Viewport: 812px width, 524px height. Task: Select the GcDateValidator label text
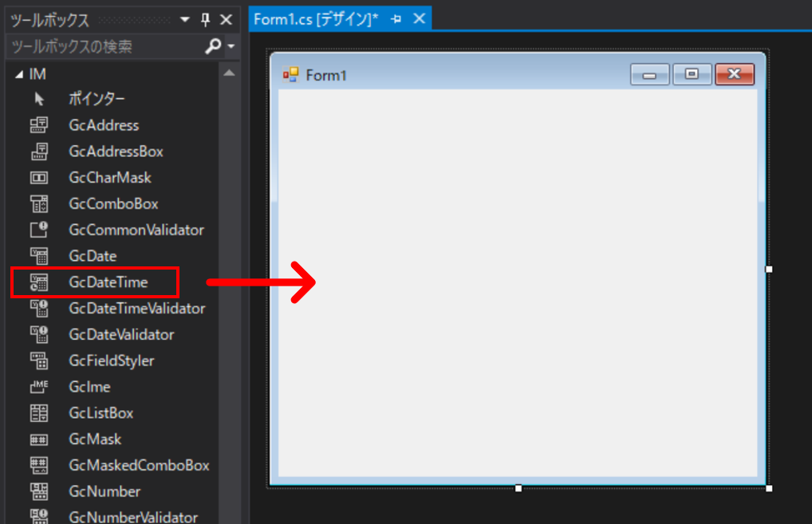(121, 334)
